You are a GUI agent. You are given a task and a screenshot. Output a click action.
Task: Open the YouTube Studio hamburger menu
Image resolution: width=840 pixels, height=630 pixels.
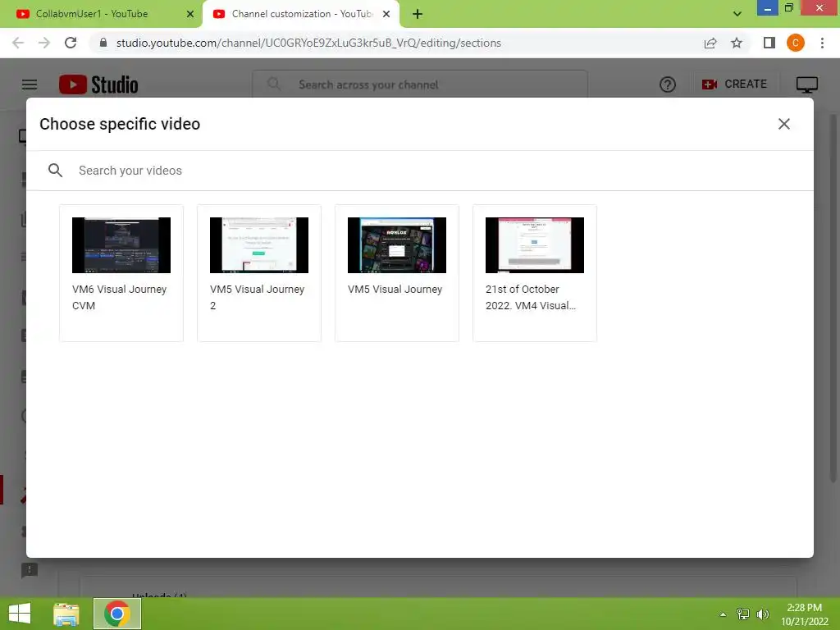pos(30,84)
